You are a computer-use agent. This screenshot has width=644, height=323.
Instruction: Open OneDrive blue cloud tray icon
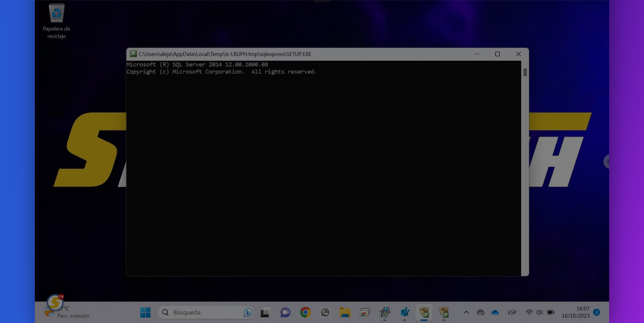pos(495,312)
